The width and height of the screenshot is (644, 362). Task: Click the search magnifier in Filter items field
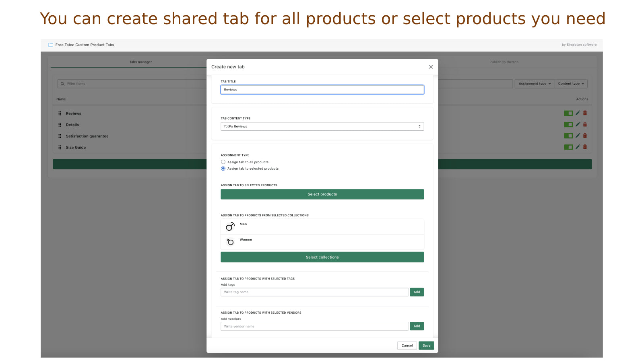tap(62, 83)
